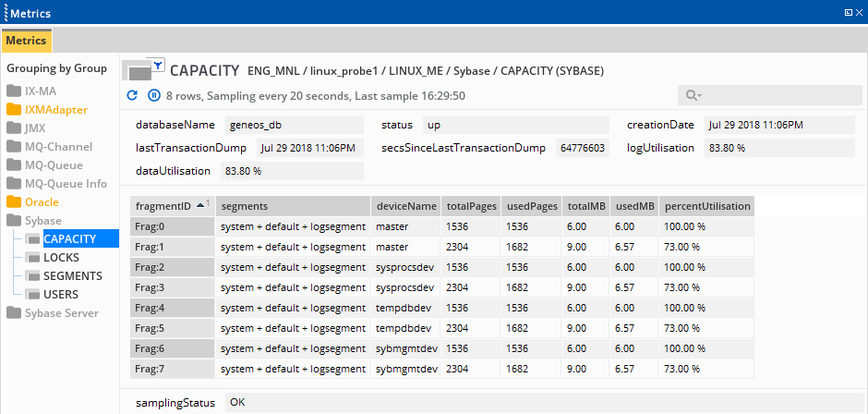
Task: Select the Frag:0 row
Action: (x=441, y=226)
